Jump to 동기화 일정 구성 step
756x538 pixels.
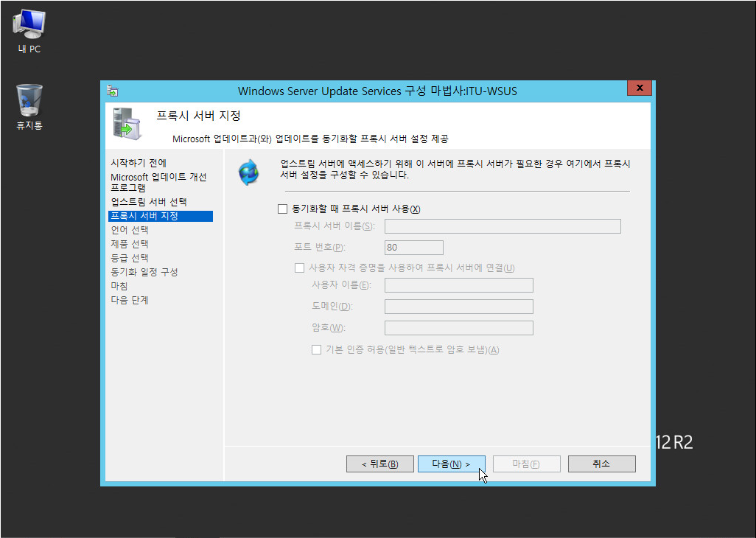click(x=144, y=272)
